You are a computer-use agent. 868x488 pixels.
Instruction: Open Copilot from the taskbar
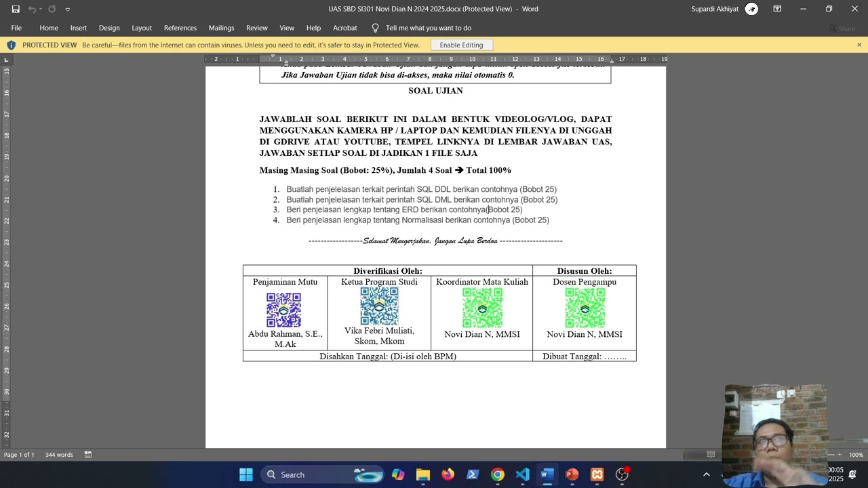[398, 474]
